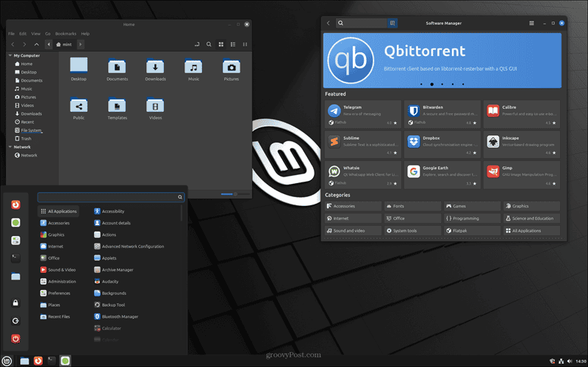Launch Bluetooth Manager from the menu
Screen dimensions: 588x367
(x=116, y=317)
